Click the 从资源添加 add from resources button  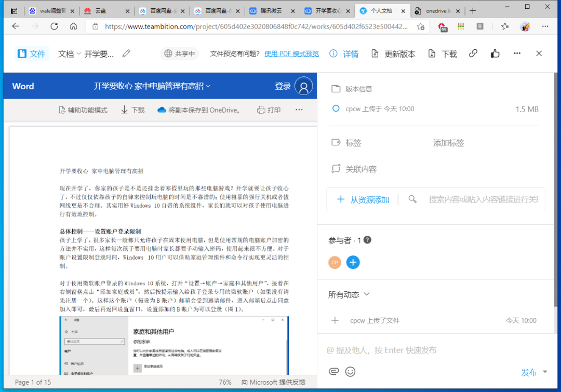tap(363, 199)
